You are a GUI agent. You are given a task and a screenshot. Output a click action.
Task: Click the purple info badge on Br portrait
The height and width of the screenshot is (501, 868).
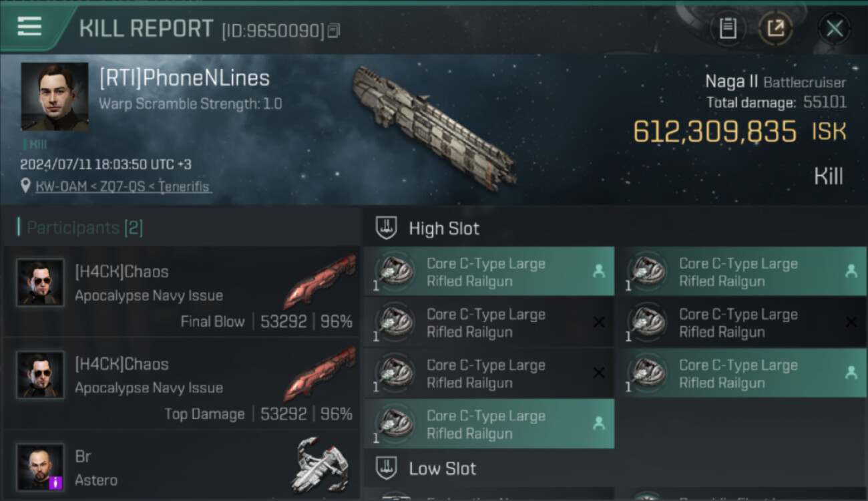pos(56,482)
